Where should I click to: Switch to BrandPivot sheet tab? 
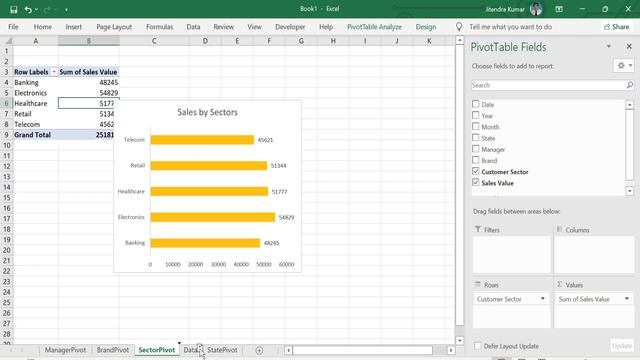point(113,350)
